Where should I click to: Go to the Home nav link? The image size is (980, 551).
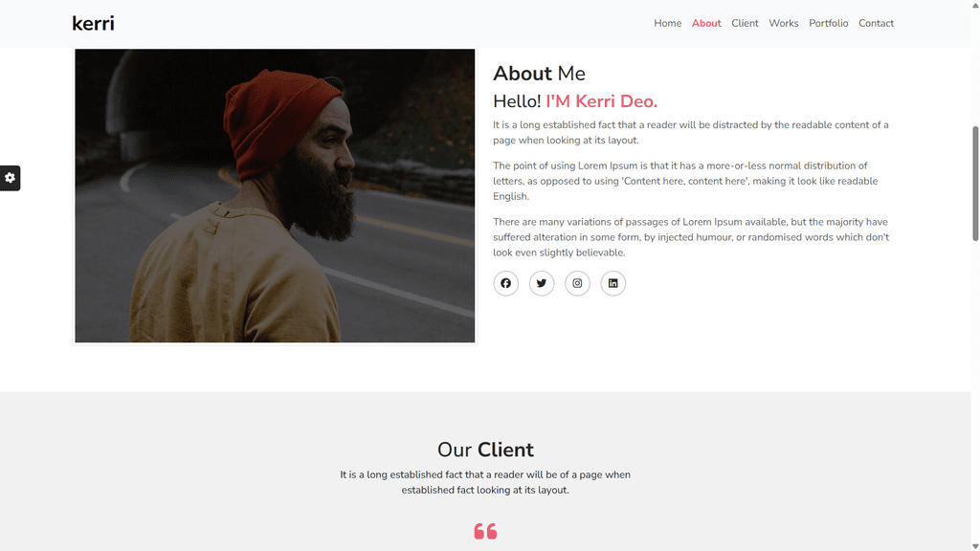(667, 23)
